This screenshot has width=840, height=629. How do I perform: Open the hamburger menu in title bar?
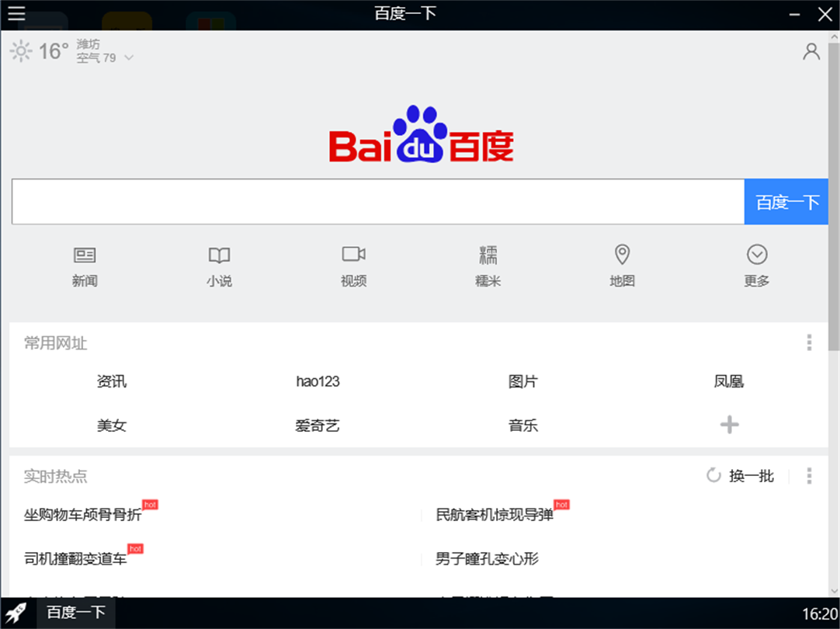[x=16, y=13]
